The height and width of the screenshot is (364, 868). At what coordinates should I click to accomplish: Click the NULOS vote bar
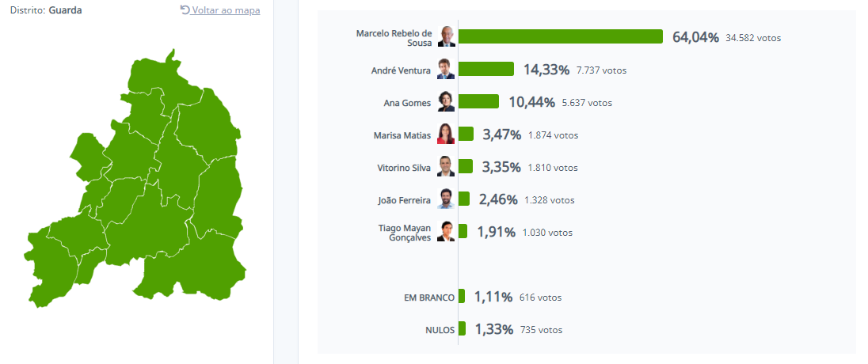(x=462, y=329)
